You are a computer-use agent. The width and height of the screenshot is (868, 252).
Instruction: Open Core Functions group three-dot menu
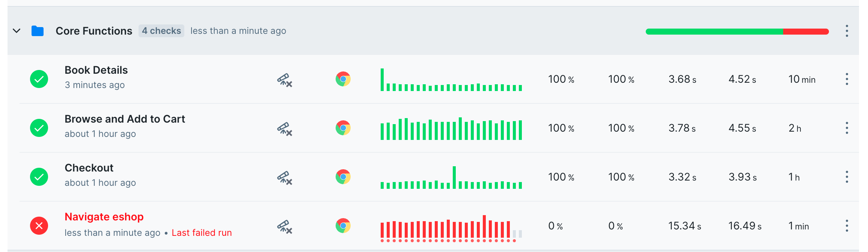847,31
